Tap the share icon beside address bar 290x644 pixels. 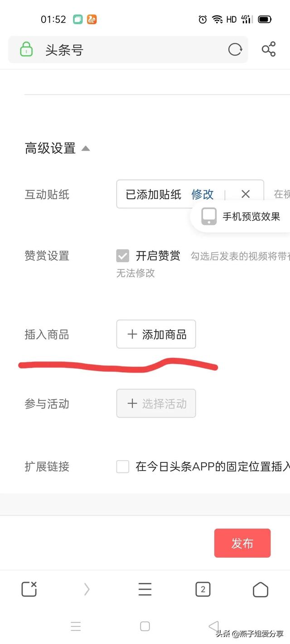(x=269, y=49)
